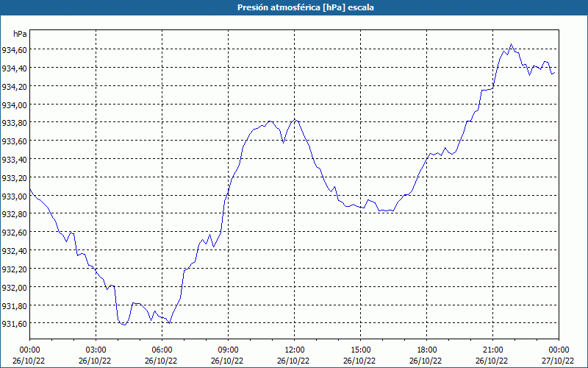The height and width of the screenshot is (368, 588).
Task: Select the 934,60 y-axis value
Action: (x=14, y=49)
